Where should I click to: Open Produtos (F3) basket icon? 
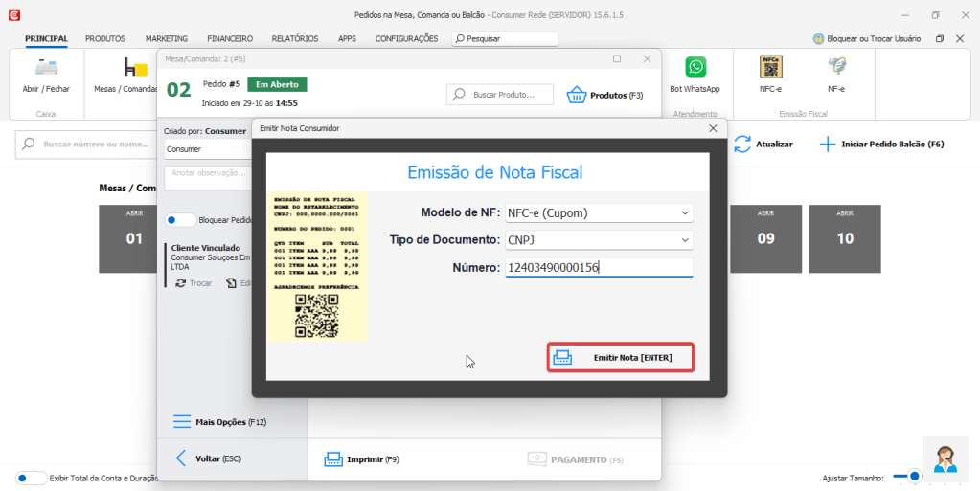pos(576,95)
